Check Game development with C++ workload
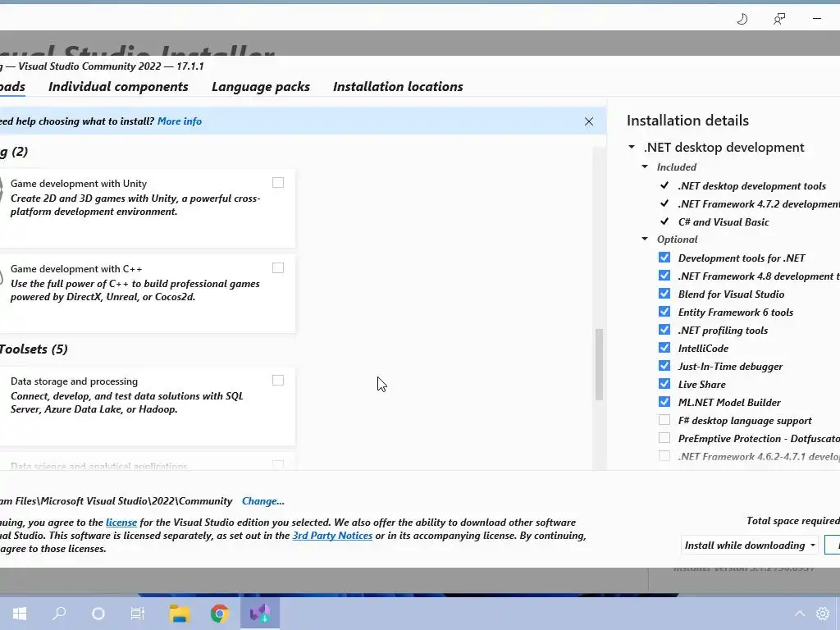Viewport: 840px width, 630px height. point(278,268)
